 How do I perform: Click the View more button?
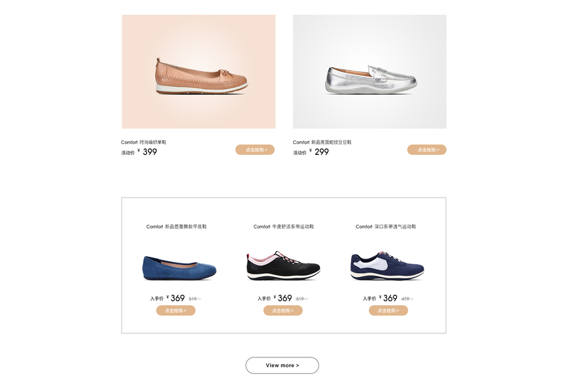coord(282,365)
